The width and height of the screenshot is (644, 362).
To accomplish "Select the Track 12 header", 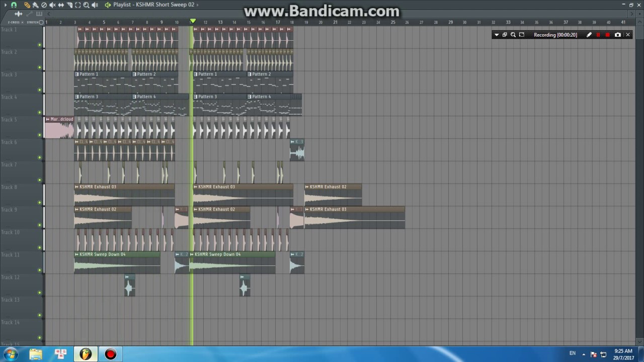I will pos(22,285).
